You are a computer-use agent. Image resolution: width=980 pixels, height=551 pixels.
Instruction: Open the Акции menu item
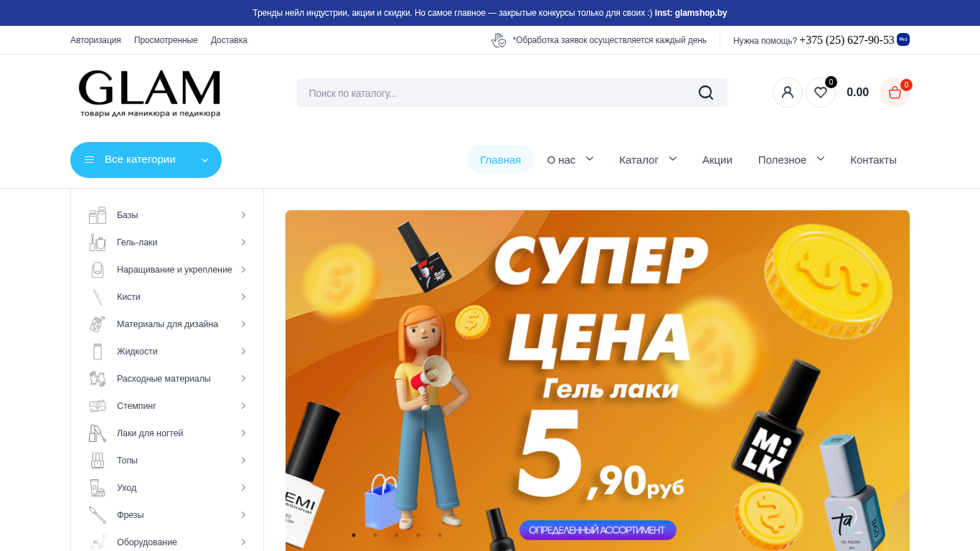(717, 160)
